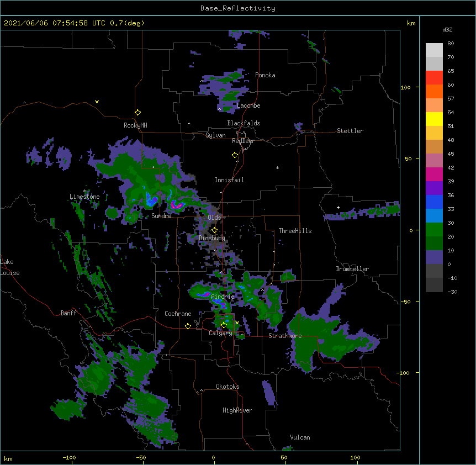
Task: Click the Blackfalds city label
Action: point(244,123)
